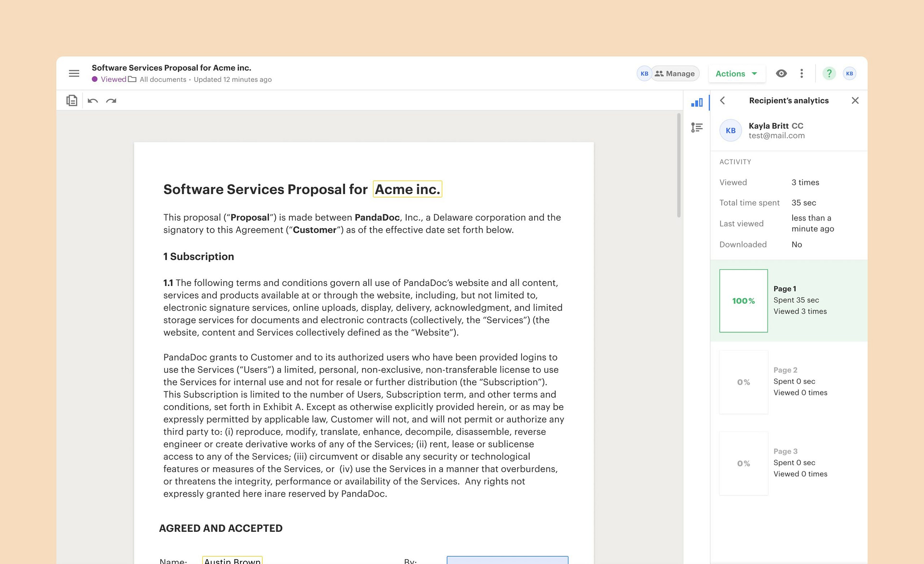Open the main navigation hamburger menu
924x564 pixels.
click(x=74, y=73)
